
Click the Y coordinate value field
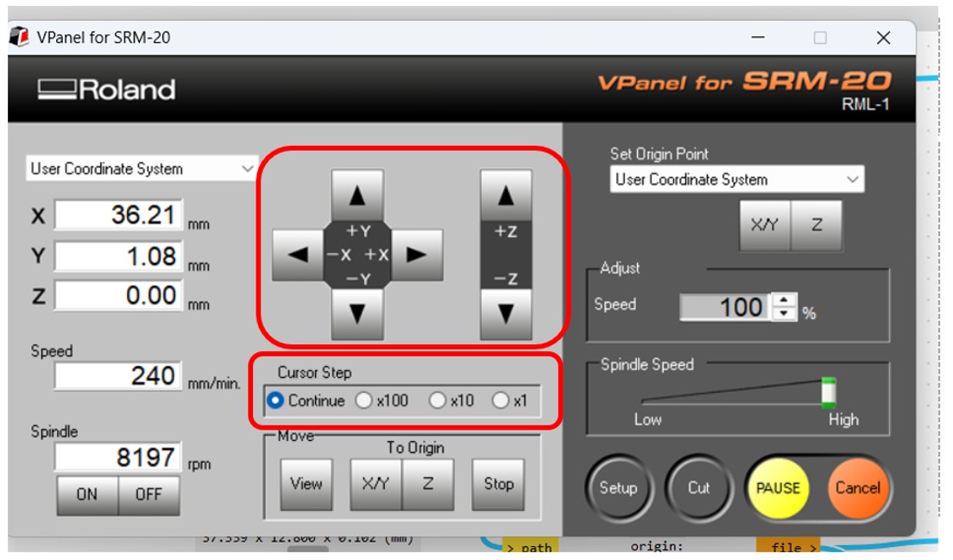(118, 255)
